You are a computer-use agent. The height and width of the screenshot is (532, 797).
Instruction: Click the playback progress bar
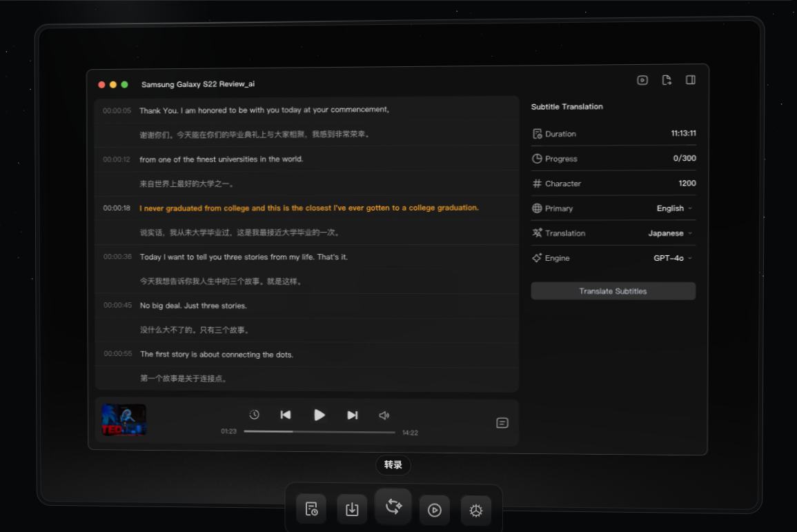click(x=319, y=432)
